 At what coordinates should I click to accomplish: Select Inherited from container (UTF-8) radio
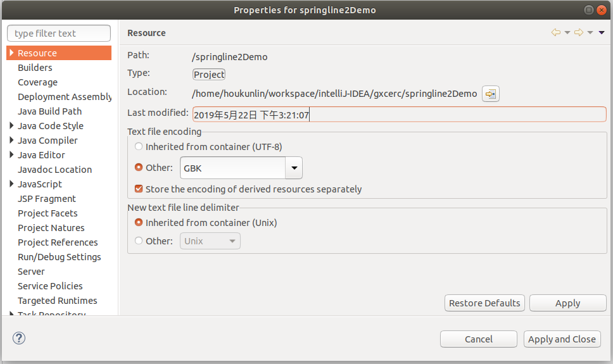click(x=139, y=147)
